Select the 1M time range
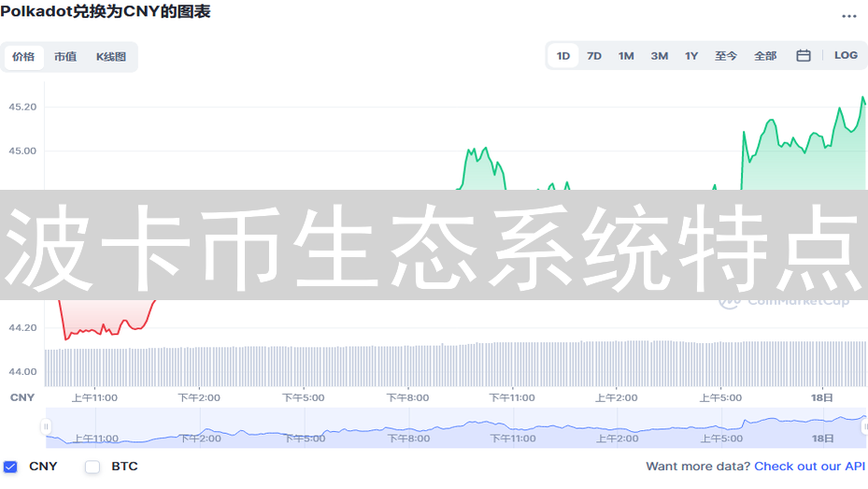 click(626, 56)
